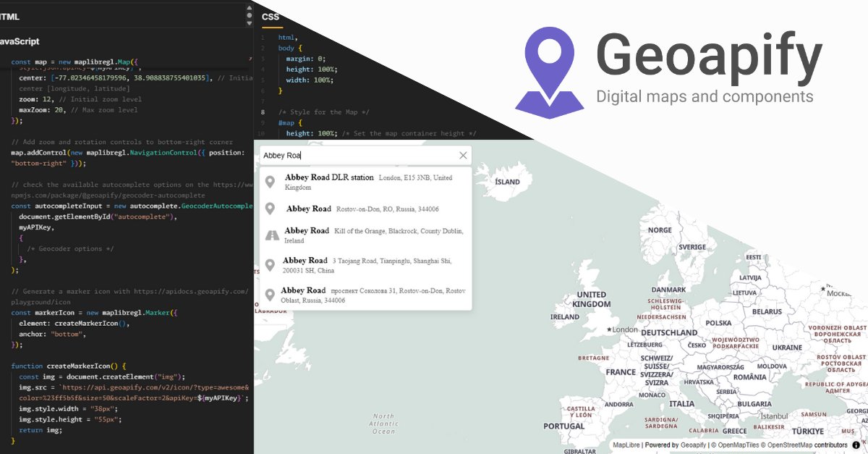Open the Geoapify link in map attribution
Screen dimensions: 868x454
coord(694,445)
